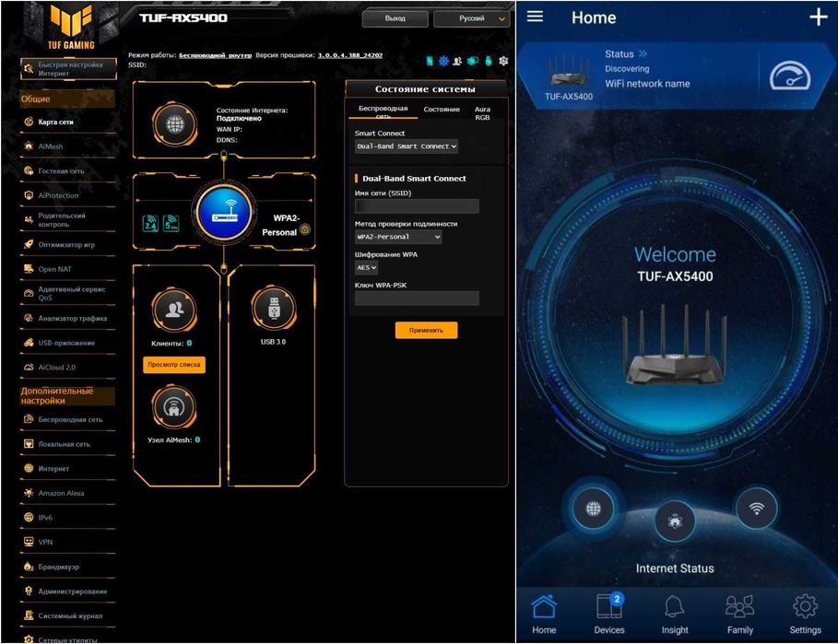Click the Беспроводной роутер mode link
This screenshot has height=644, width=838.
[215, 55]
